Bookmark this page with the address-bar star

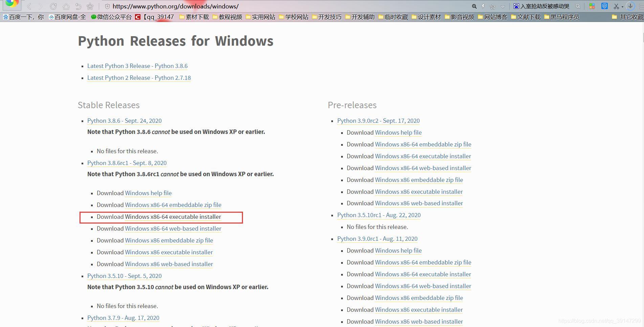[493, 6]
